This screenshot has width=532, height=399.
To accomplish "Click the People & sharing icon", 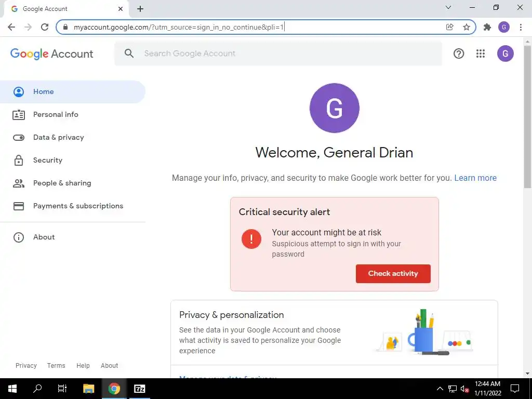I will point(19,183).
